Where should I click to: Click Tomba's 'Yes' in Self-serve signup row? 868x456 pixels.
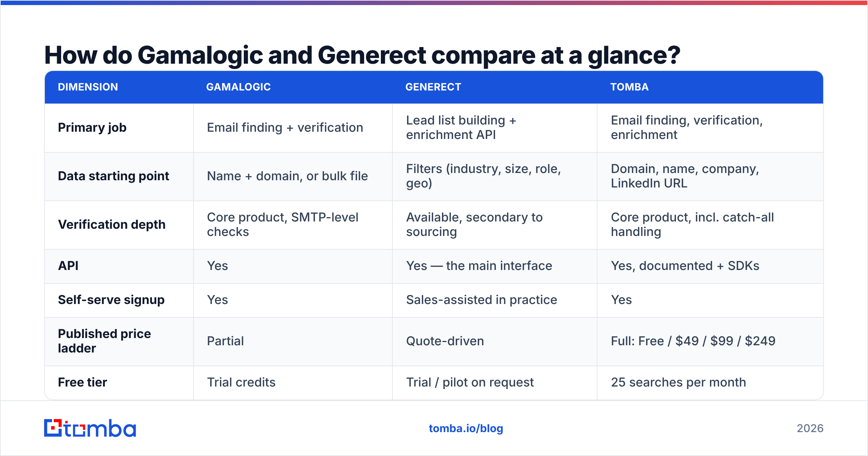pos(621,300)
